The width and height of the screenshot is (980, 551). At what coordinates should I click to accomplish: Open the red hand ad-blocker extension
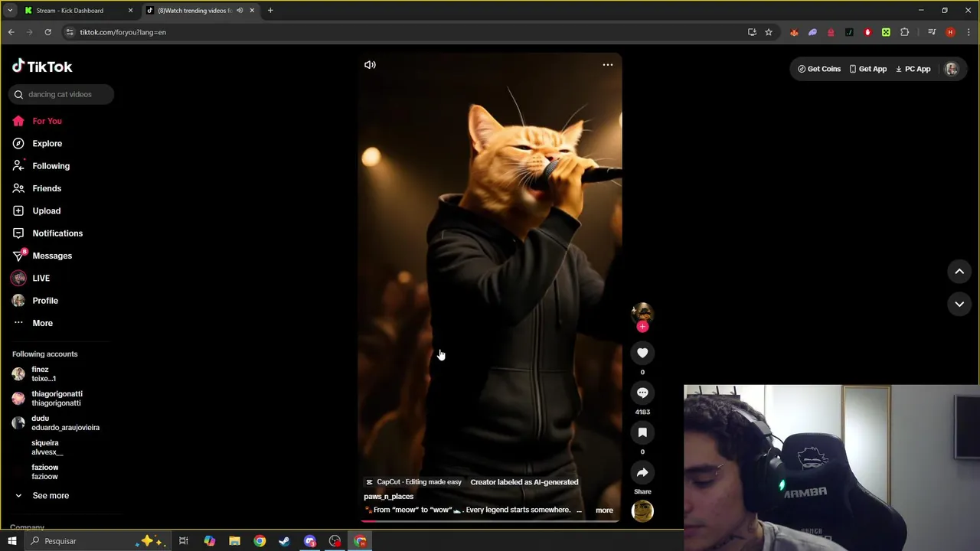(x=867, y=32)
